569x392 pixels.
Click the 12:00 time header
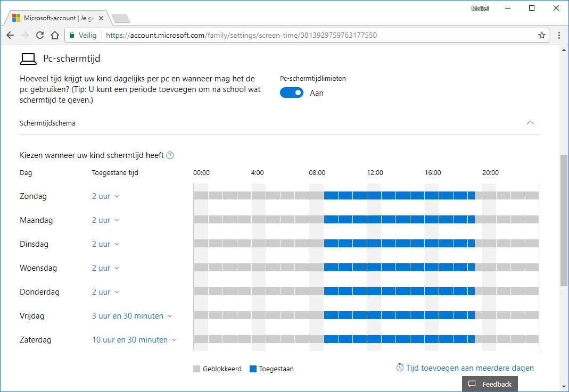point(375,173)
